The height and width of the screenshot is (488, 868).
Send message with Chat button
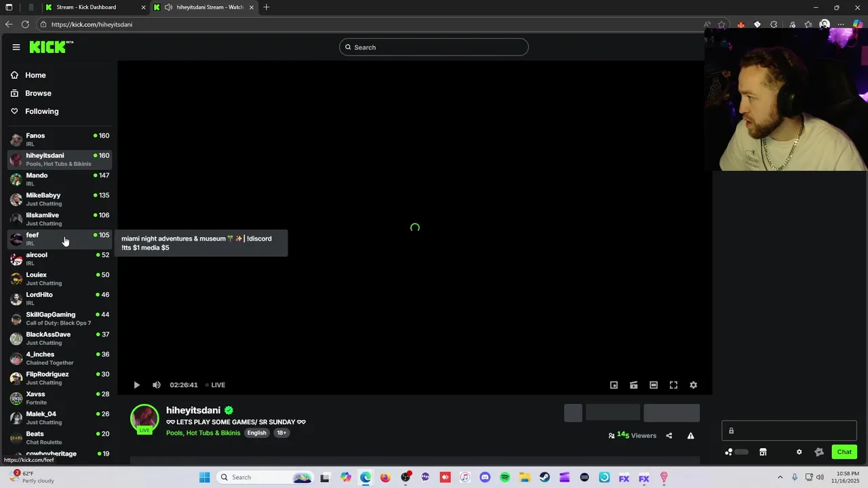coord(844,452)
